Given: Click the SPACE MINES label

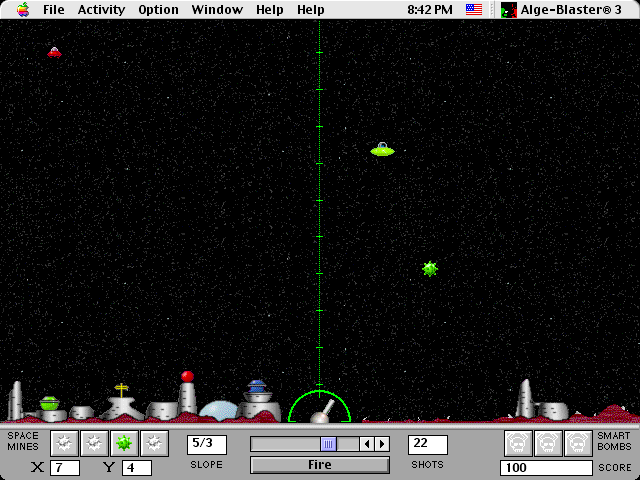Looking at the screenshot, I should coord(23,441).
